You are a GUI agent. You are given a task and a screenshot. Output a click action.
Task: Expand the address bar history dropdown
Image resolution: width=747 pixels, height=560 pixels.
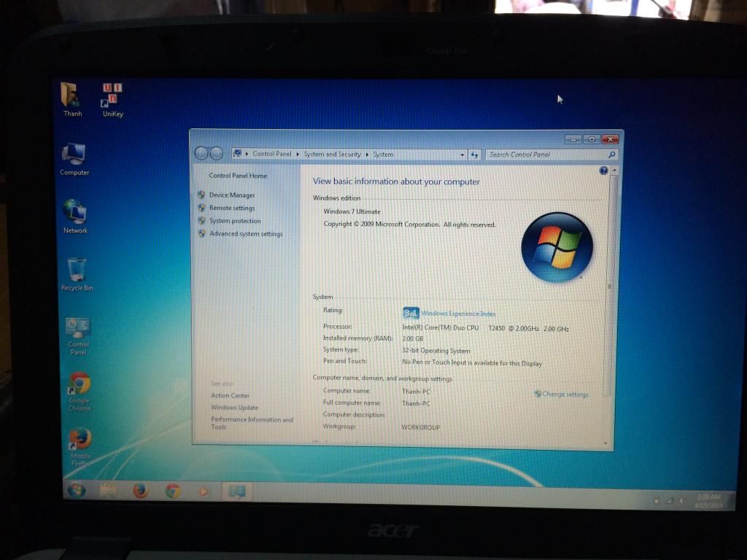(x=462, y=155)
